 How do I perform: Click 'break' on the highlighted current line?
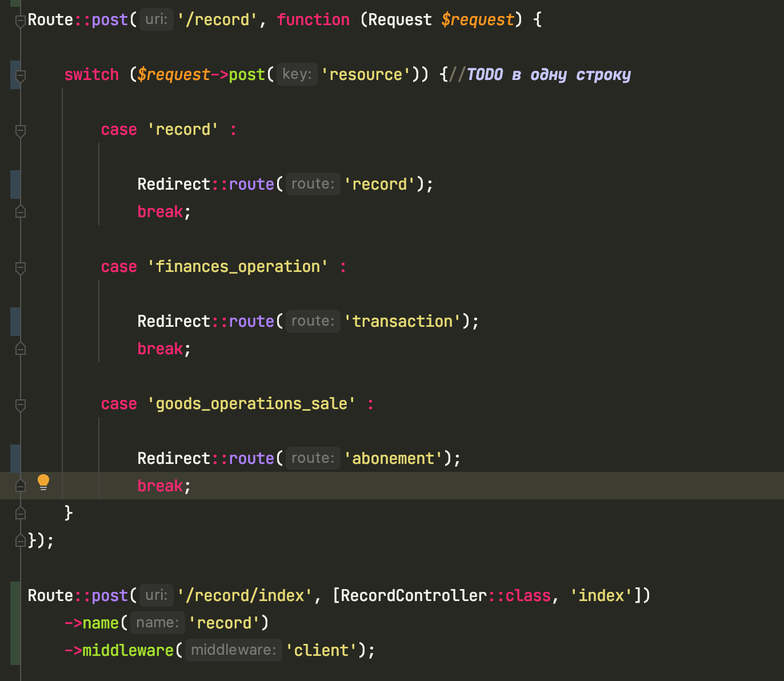tap(160, 486)
